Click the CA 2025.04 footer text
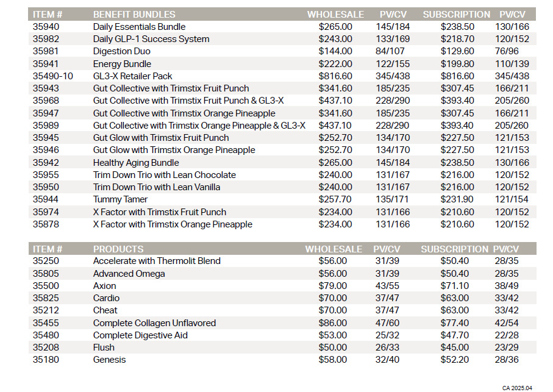This screenshot has height=392, width=553. 517,388
